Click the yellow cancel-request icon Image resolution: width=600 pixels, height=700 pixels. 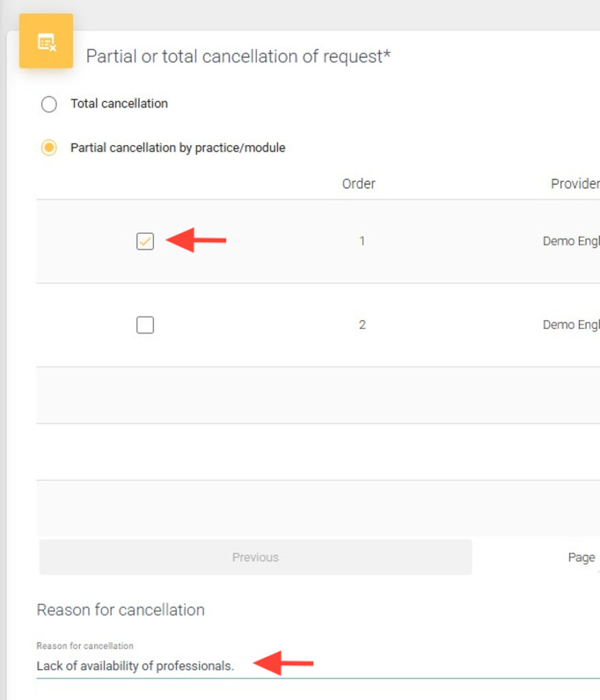coord(46,42)
